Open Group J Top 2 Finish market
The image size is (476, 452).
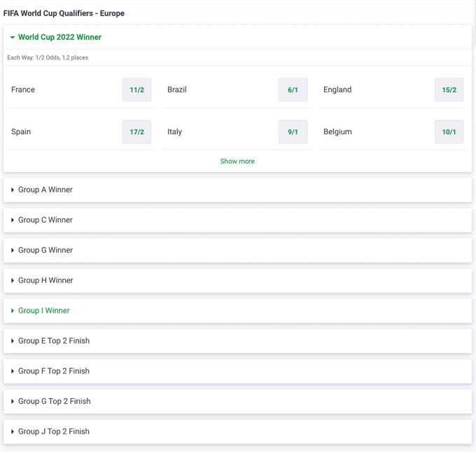pos(238,432)
